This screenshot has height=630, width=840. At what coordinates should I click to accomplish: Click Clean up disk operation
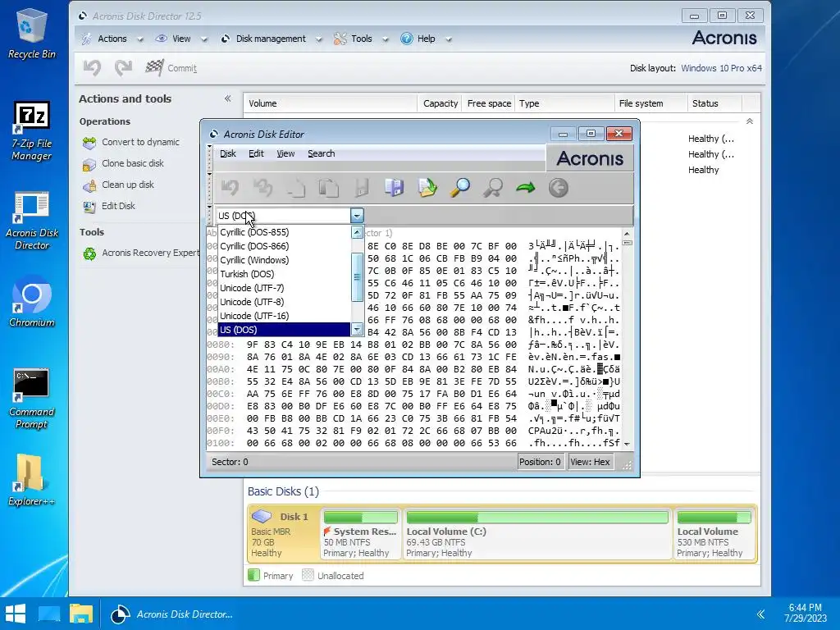pyautogui.click(x=118, y=185)
